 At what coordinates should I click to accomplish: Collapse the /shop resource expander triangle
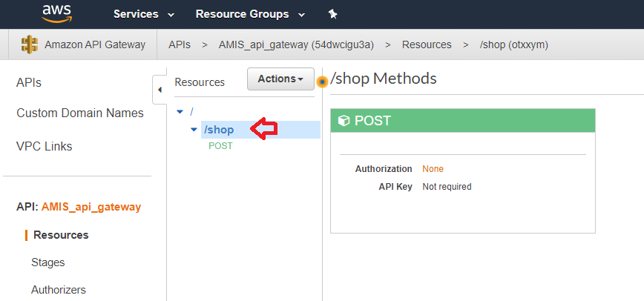(x=194, y=130)
